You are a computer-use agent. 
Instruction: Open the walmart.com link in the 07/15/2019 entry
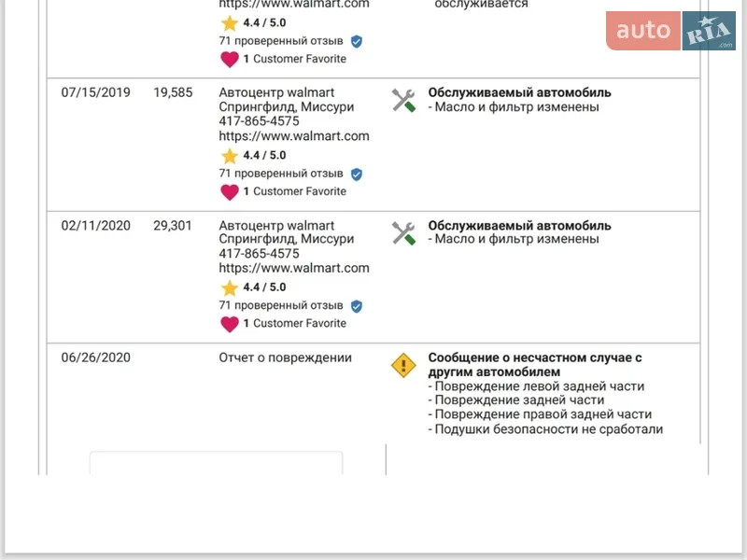[293, 136]
